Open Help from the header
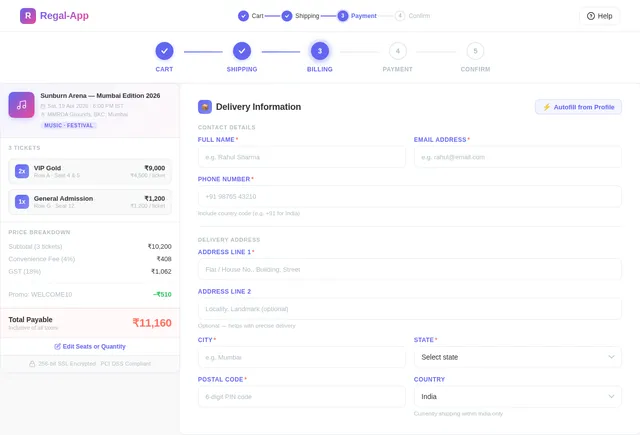This screenshot has height=435, width=640. pos(599,16)
